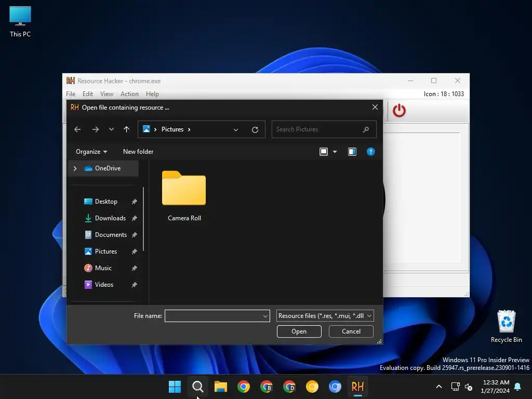Screen dimensions: 532x399
Task: Show hidden system tray icons
Action: pos(438,387)
